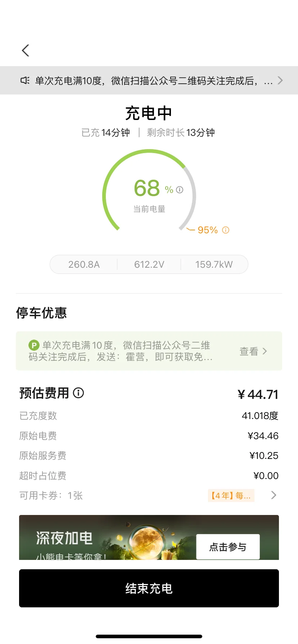Tap the 260.8A current reading
Image resolution: width=298 pixels, height=644 pixels.
(x=84, y=264)
